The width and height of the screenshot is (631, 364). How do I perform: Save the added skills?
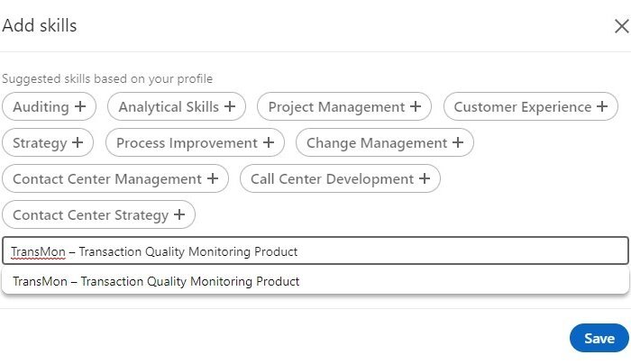click(x=599, y=338)
